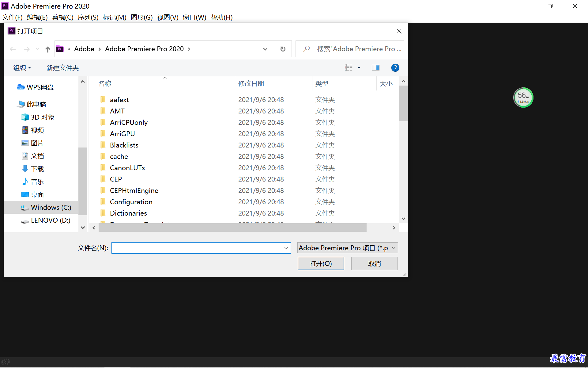Click the search magnifier icon
Screen dimensions: 588x368
[306, 49]
